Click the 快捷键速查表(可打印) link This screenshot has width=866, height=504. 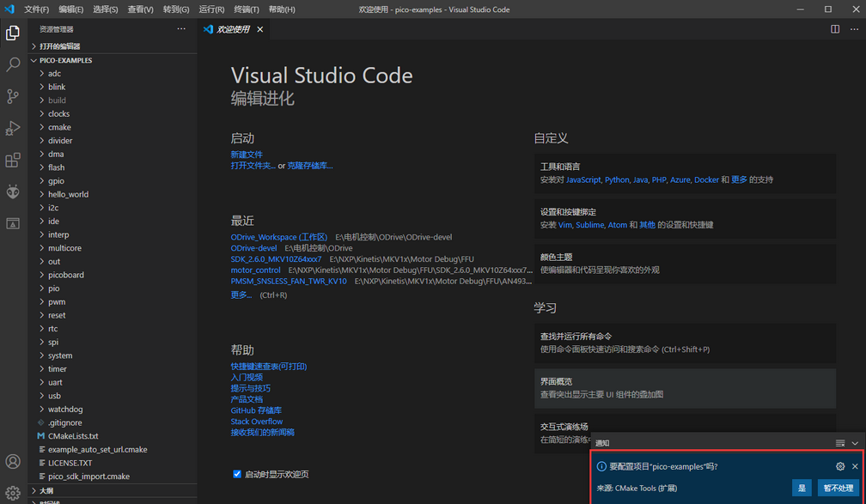[269, 366]
